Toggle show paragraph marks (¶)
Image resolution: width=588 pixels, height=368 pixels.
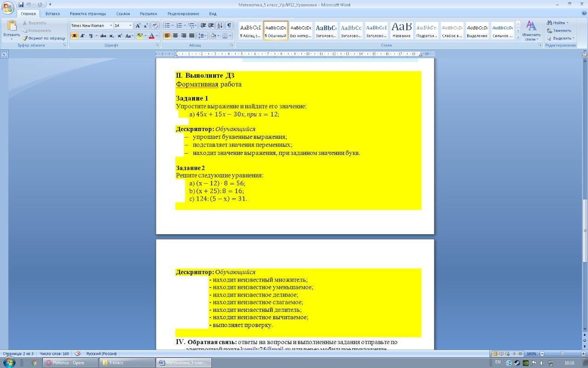[229, 26]
